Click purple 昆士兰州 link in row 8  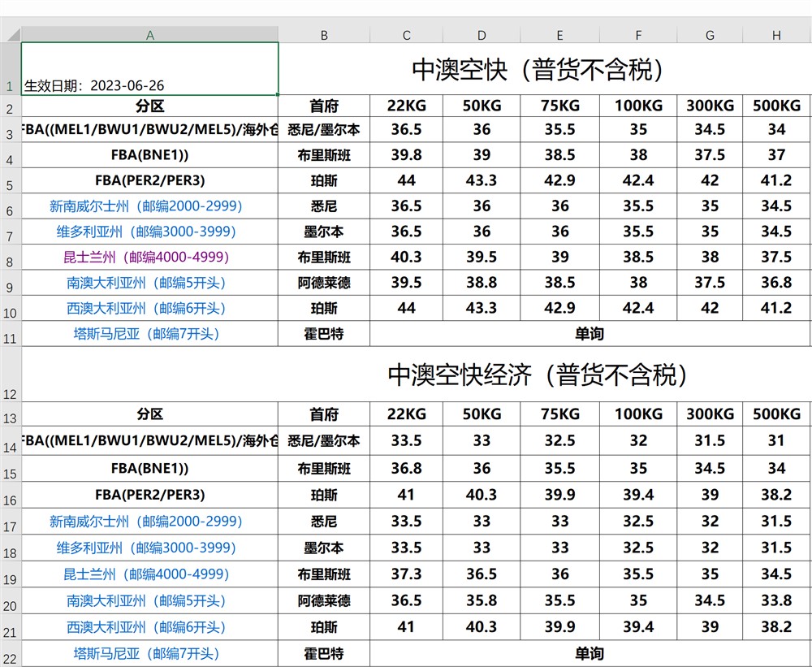coord(146,257)
